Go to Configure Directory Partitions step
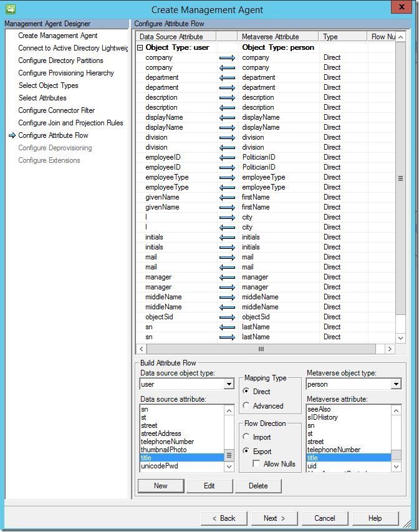The width and height of the screenshot is (419, 532). (x=60, y=60)
